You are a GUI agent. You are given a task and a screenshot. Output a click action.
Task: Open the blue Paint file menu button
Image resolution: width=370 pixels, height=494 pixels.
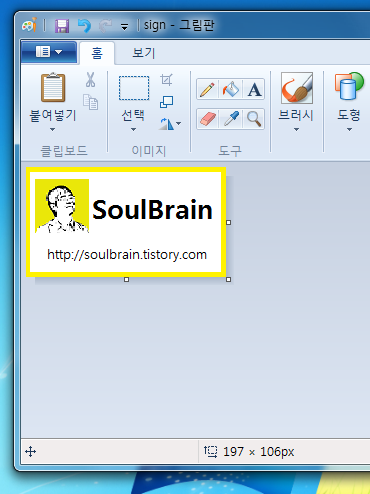tap(49, 52)
